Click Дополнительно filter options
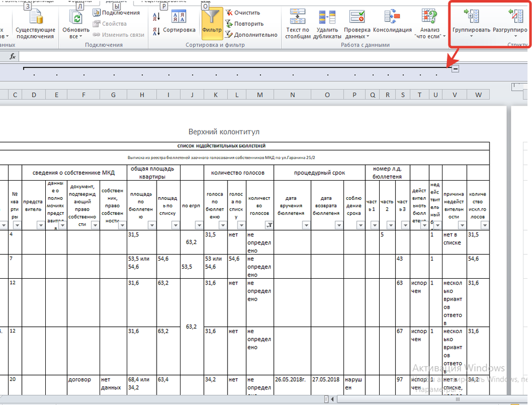 pos(251,35)
